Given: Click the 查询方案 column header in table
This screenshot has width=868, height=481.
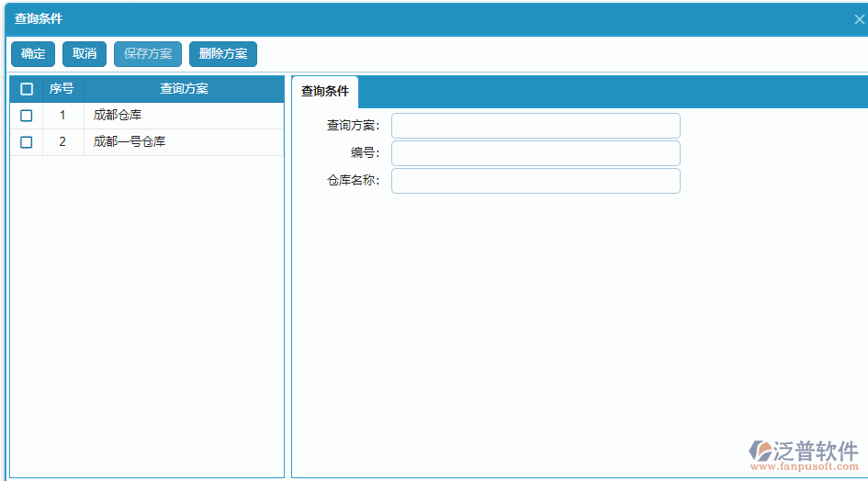Looking at the screenshot, I should click(184, 89).
